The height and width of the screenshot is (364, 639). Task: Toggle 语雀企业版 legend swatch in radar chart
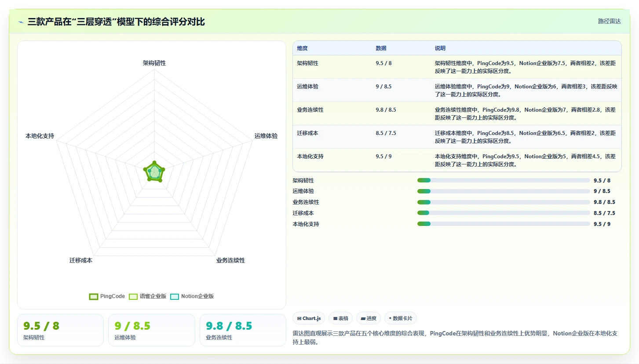point(133,297)
